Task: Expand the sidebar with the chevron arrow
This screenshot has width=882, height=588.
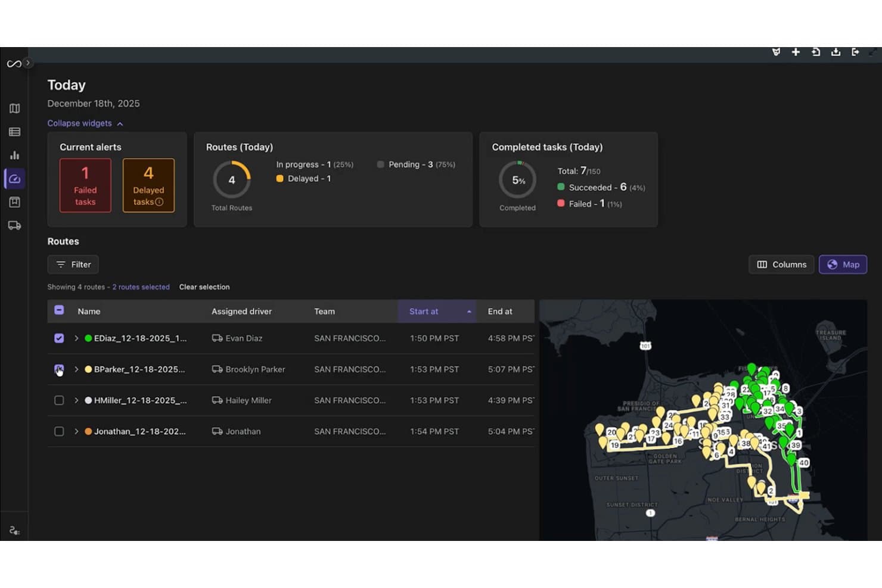Action: click(x=27, y=63)
